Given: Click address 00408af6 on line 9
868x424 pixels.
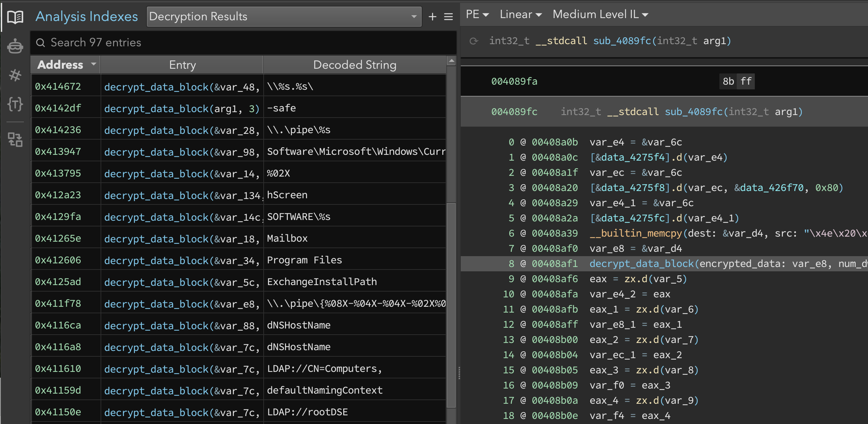Looking at the screenshot, I should [x=555, y=279].
